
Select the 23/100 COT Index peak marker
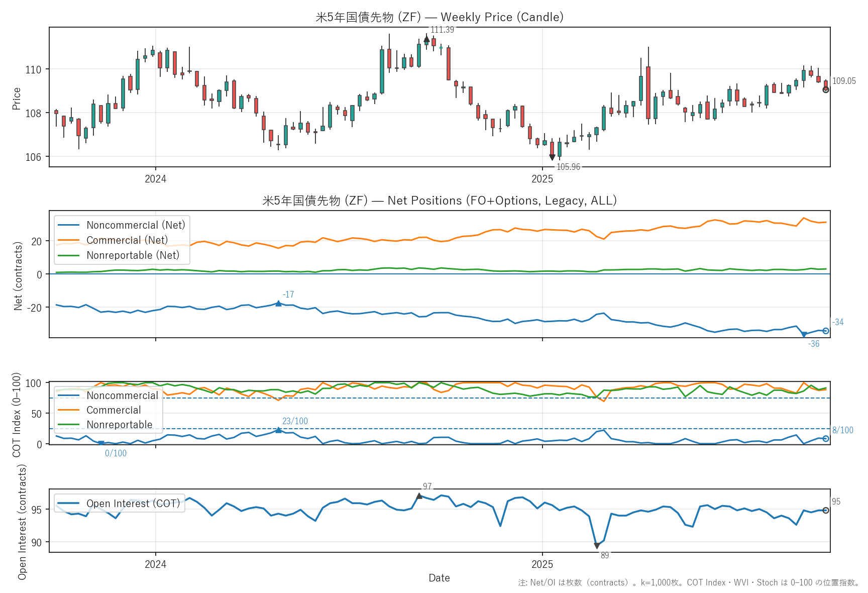point(278,430)
